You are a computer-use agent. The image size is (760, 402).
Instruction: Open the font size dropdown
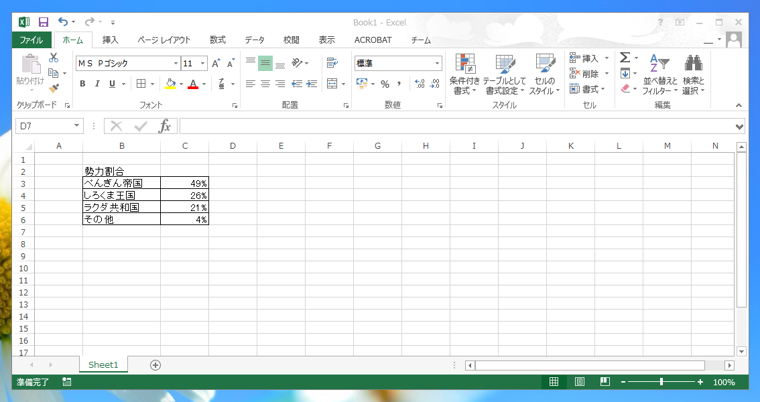pyautogui.click(x=203, y=64)
